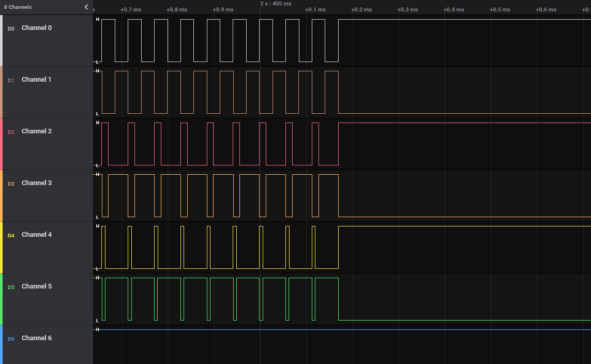Click the white color bar of Channel 0
Image resolution: width=591 pixels, height=364 pixels.
click(1, 41)
